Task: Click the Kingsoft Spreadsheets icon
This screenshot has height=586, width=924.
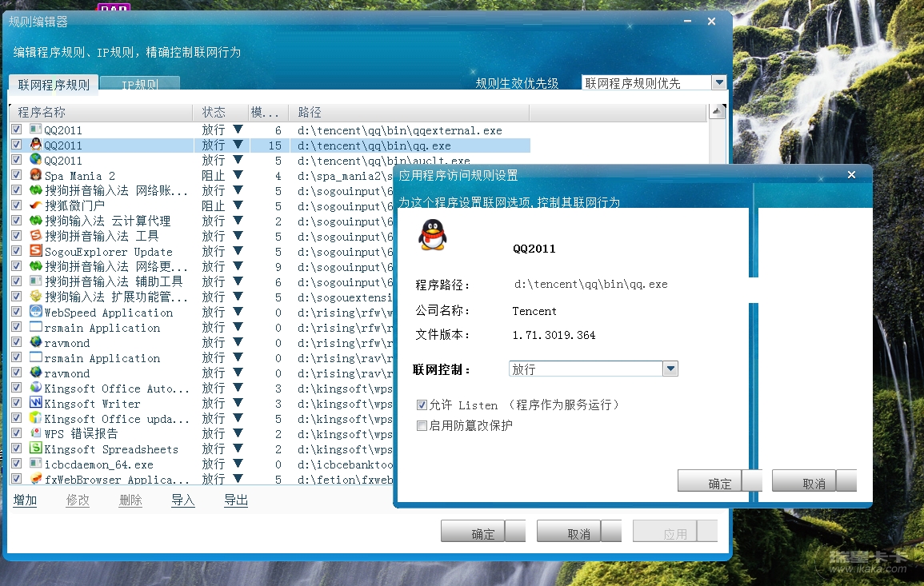Action: coord(35,448)
